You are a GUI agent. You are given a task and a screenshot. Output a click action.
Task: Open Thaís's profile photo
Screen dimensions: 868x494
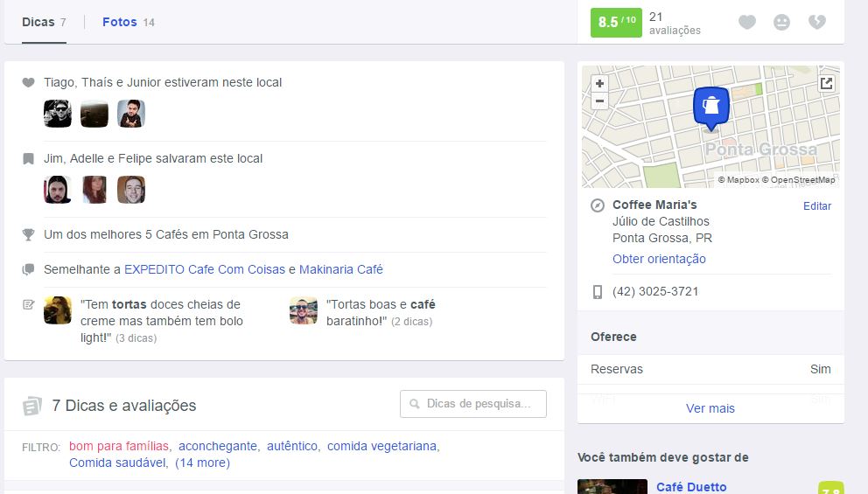94,114
